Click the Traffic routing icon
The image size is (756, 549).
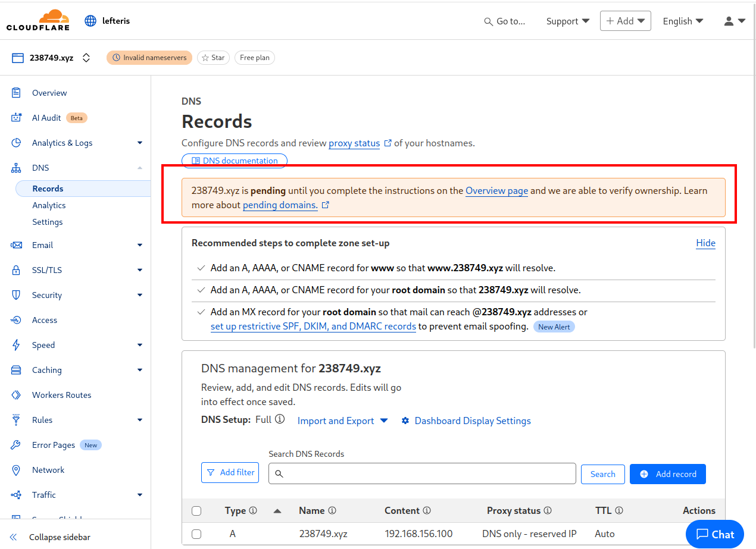17,495
